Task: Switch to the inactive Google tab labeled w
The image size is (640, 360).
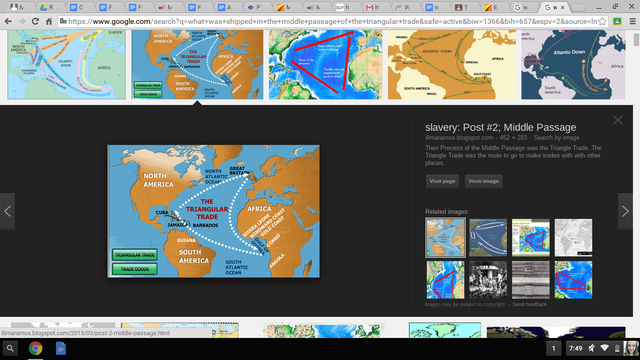Action: 523,7
